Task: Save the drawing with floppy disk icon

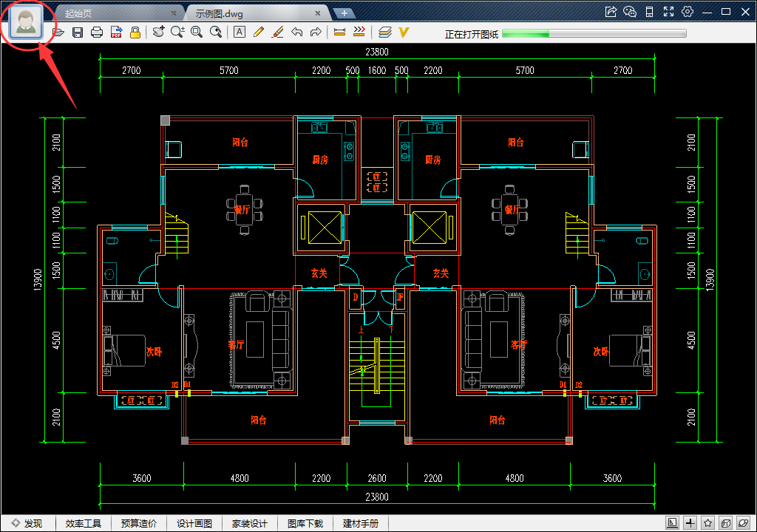Action: click(x=78, y=32)
